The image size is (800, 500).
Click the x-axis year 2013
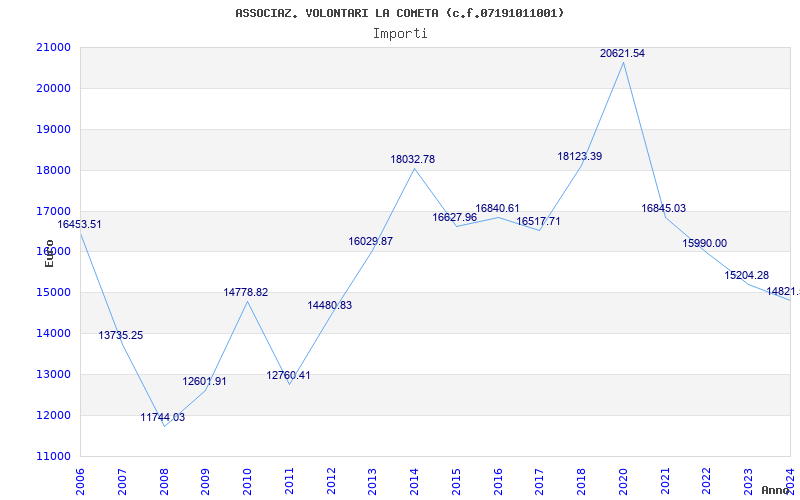tap(373, 481)
